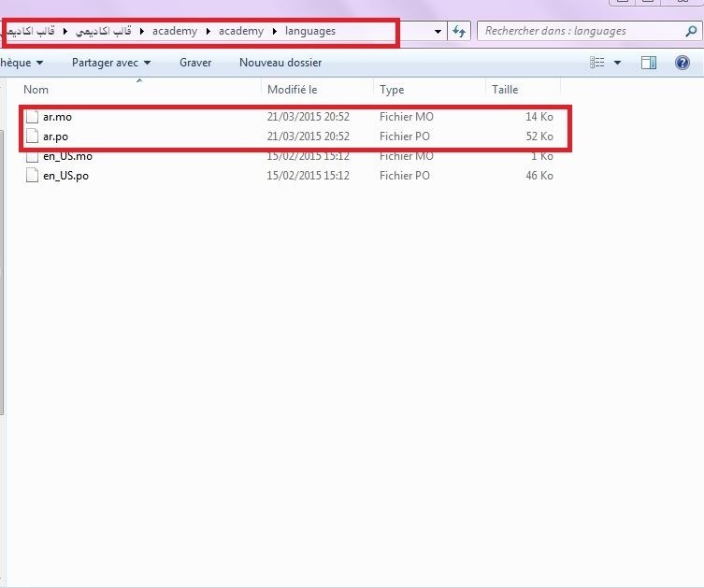704x588 pixels.
Task: Toggle the preview pane icon
Action: coord(649,63)
